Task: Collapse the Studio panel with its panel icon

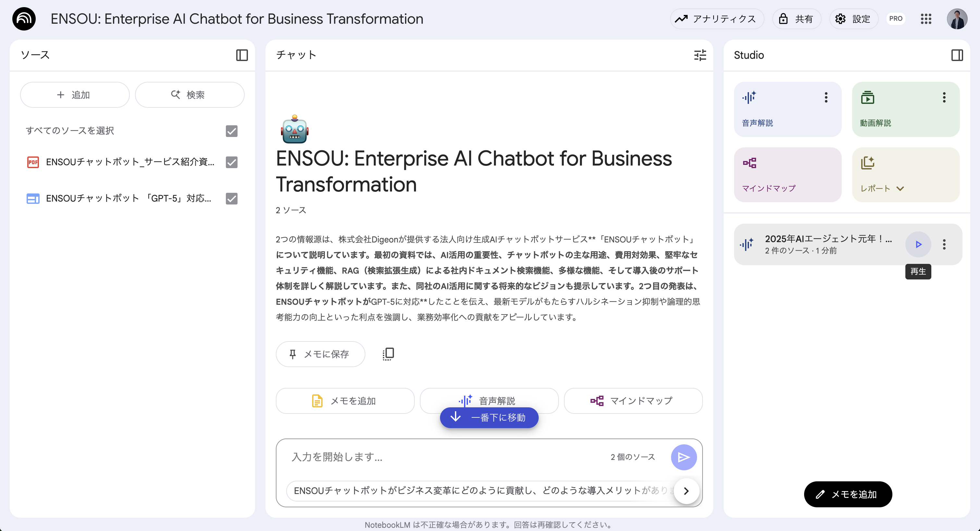Action: (x=957, y=55)
